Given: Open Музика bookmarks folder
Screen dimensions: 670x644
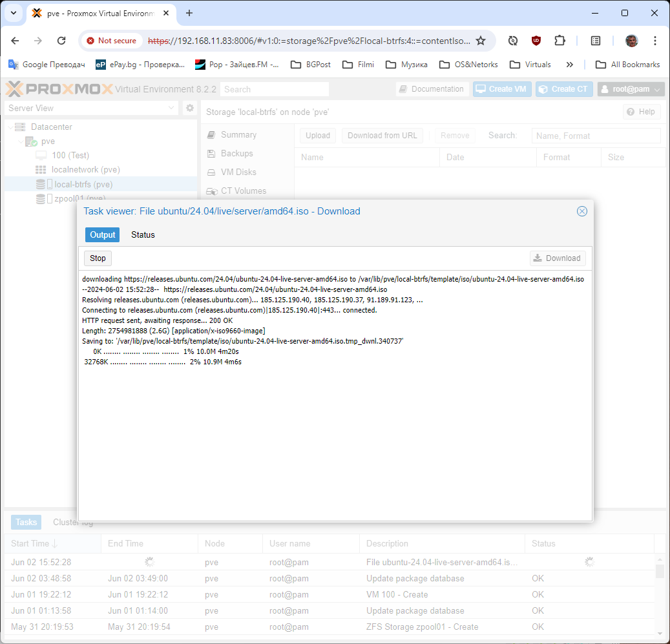Looking at the screenshot, I should [x=406, y=65].
